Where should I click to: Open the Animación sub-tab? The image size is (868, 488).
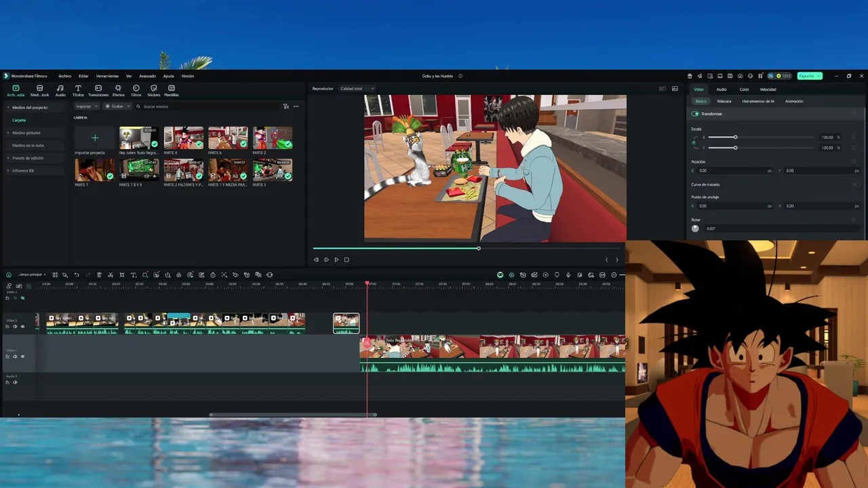coord(794,101)
